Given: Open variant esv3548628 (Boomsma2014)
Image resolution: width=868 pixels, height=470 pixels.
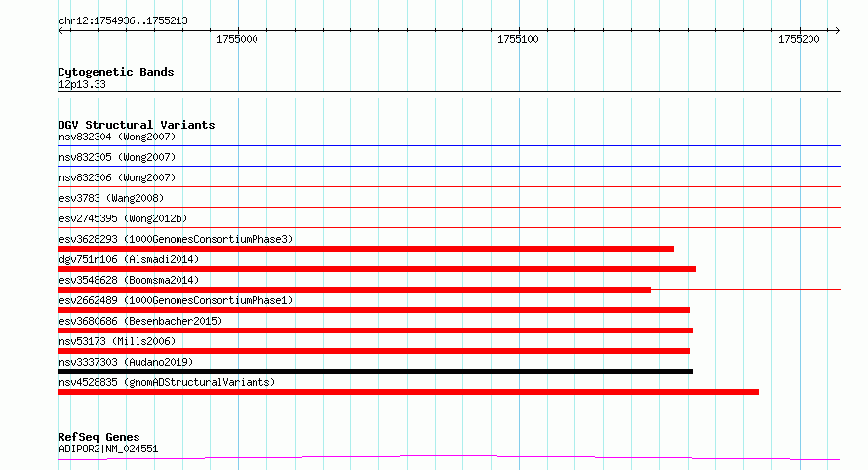Looking at the screenshot, I should [x=129, y=280].
